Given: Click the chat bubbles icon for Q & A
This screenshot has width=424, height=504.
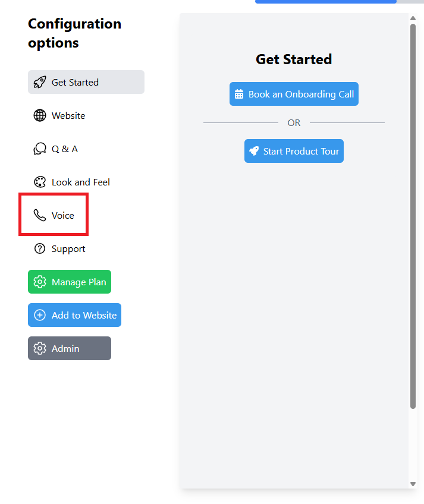Looking at the screenshot, I should point(40,149).
